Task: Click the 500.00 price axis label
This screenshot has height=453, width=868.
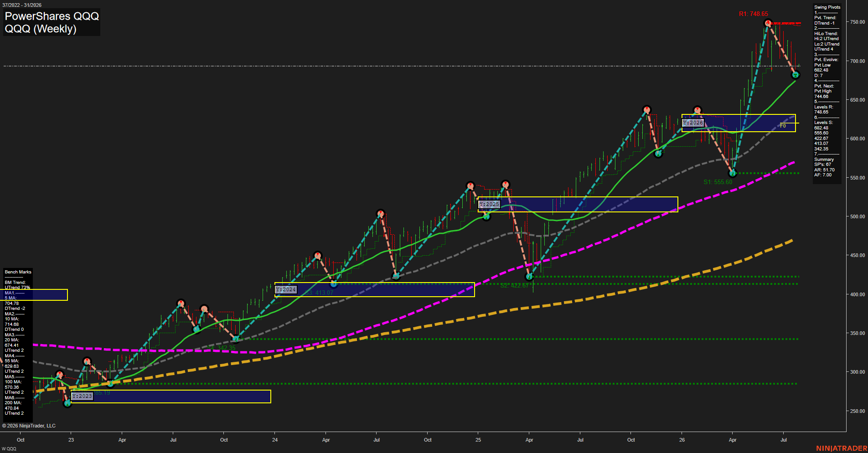Action: click(857, 216)
